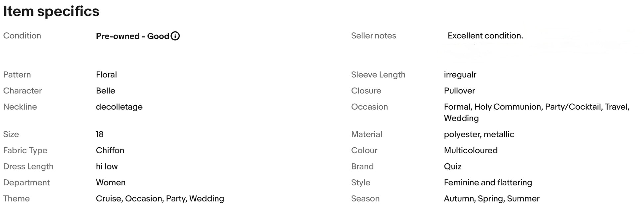Click the Occasion values list
The image size is (644, 214).
[x=536, y=113]
